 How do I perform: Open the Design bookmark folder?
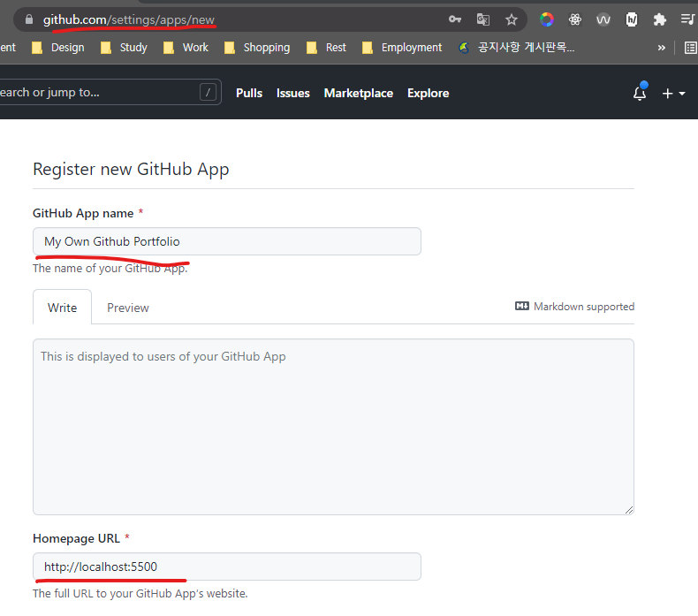(57, 47)
